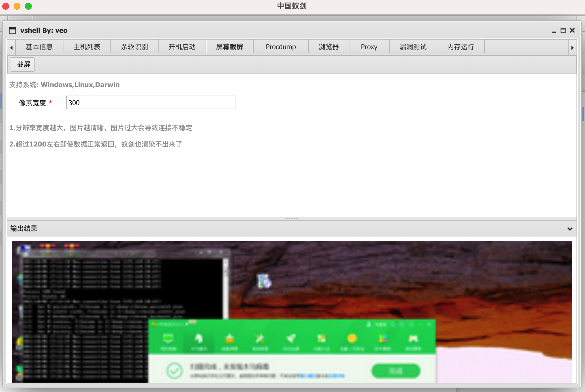Open the Procdump tab

[x=281, y=47]
